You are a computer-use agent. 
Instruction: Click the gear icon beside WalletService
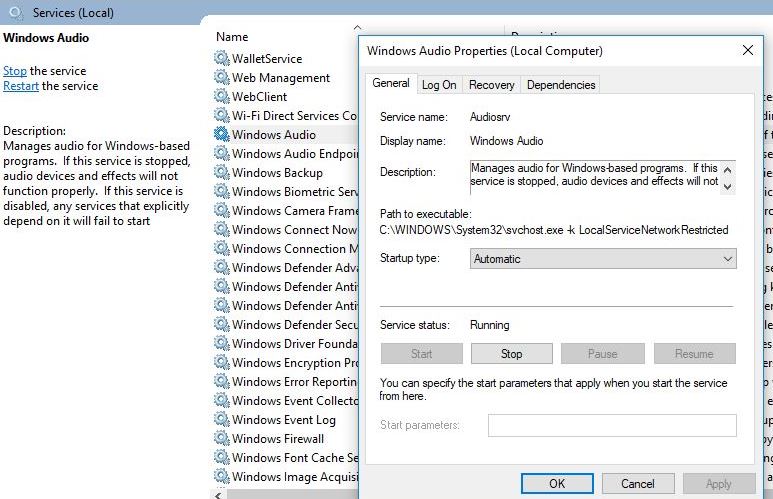[x=222, y=59]
